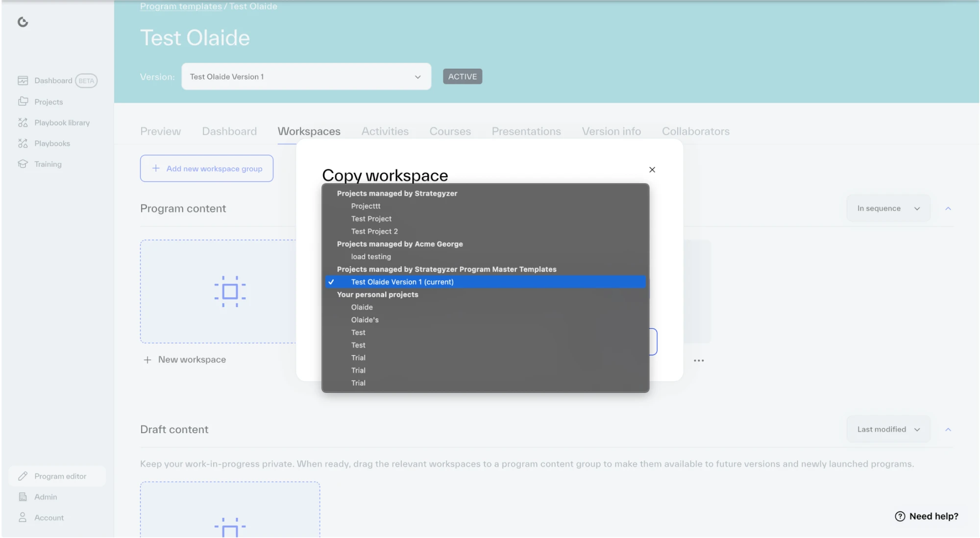
Task: Click the Need help question mark icon
Action: click(900, 516)
